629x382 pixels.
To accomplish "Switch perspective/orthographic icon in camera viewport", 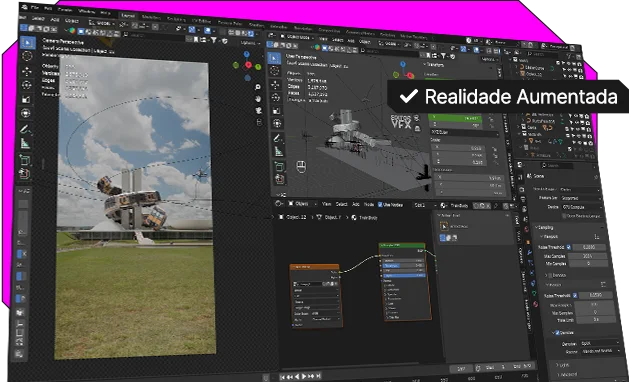I will pyautogui.click(x=259, y=122).
